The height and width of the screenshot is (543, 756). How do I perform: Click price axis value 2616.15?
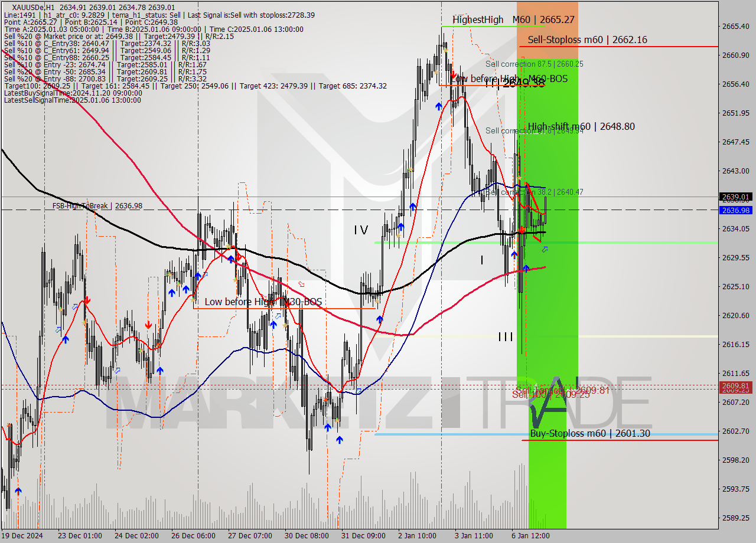735,344
